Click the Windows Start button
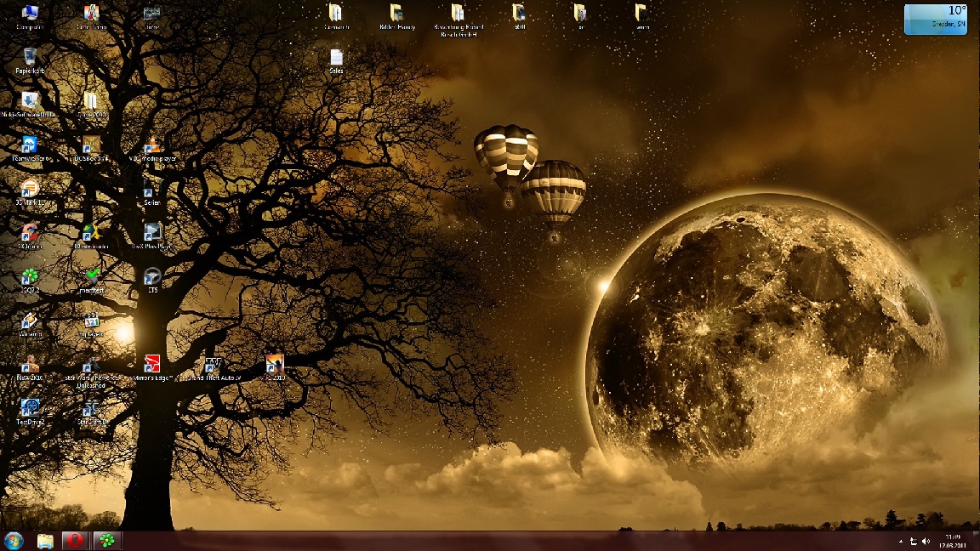This screenshot has height=551, width=980. (14, 541)
